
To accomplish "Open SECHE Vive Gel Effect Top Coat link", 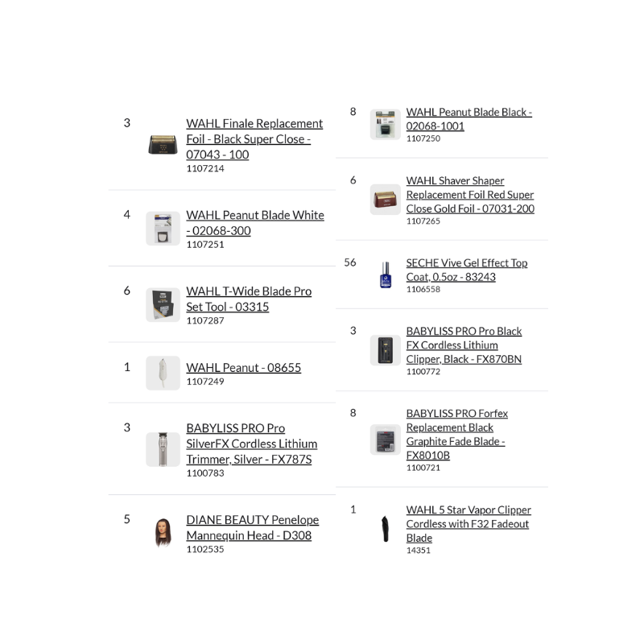I will pyautogui.click(x=466, y=270).
